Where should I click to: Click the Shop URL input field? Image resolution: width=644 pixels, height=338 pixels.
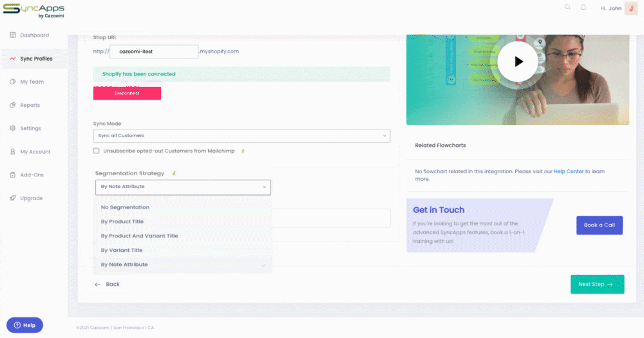[154, 52]
